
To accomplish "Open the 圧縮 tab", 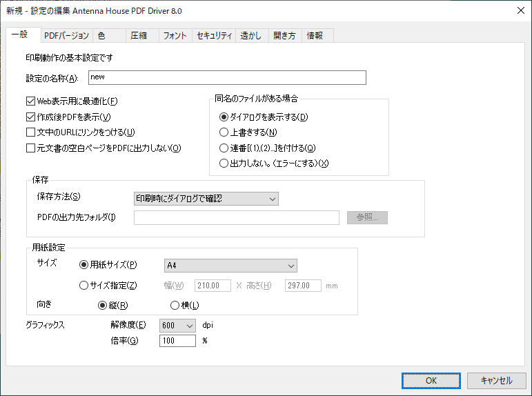I will (x=143, y=36).
